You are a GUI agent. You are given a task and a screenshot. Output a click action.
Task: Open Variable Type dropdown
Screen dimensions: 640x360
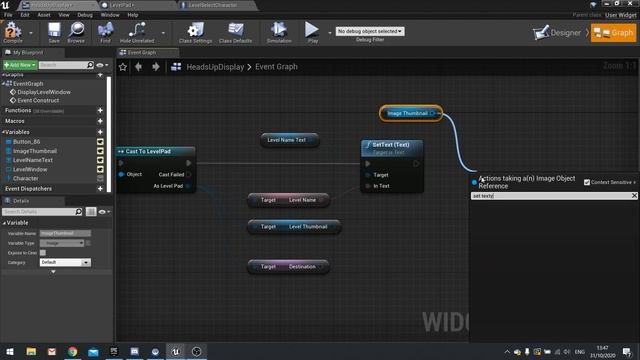tap(62, 243)
